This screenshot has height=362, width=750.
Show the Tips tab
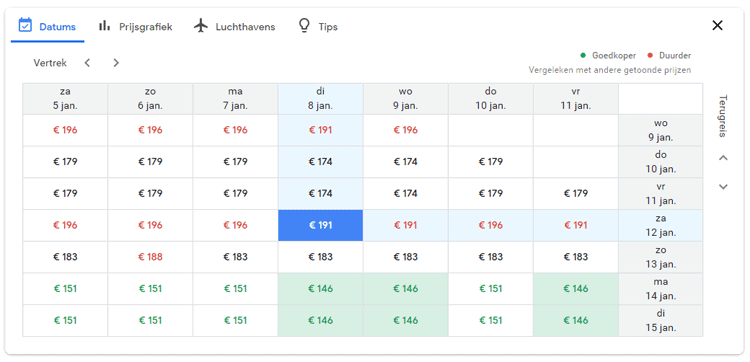tap(318, 26)
